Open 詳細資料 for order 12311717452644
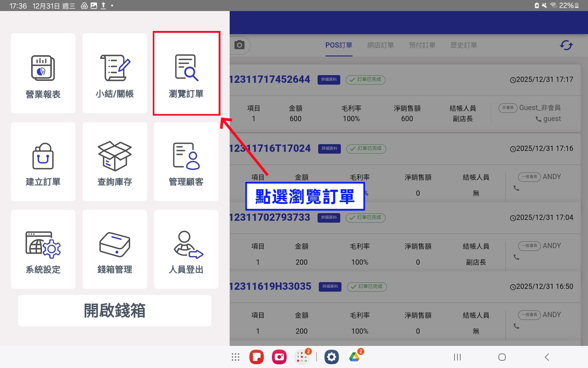 (329, 80)
